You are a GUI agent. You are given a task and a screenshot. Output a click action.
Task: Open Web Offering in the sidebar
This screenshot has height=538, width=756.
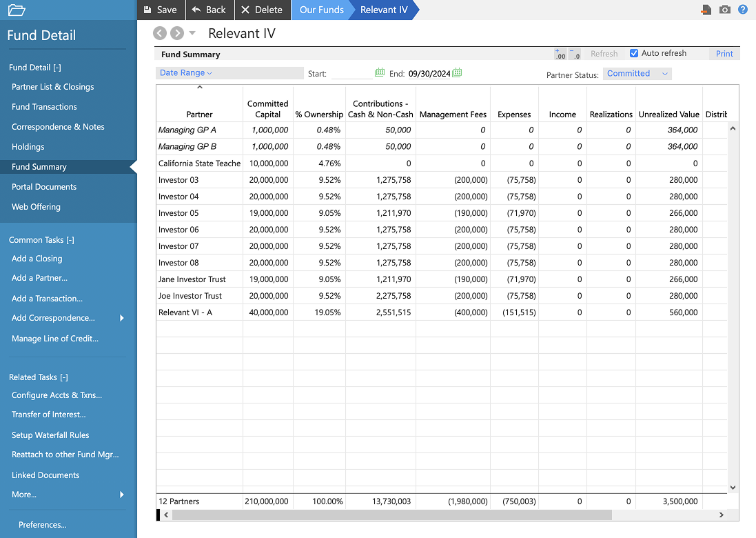pyautogui.click(x=36, y=206)
